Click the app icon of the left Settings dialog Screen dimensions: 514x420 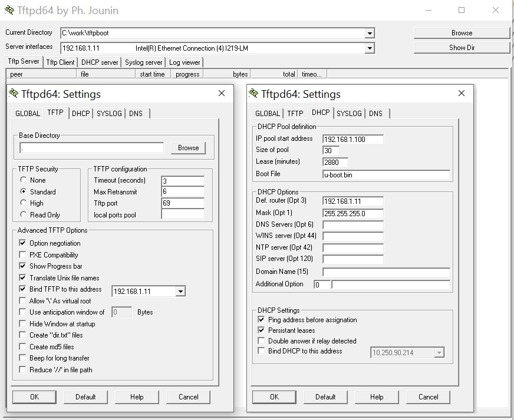tap(14, 94)
